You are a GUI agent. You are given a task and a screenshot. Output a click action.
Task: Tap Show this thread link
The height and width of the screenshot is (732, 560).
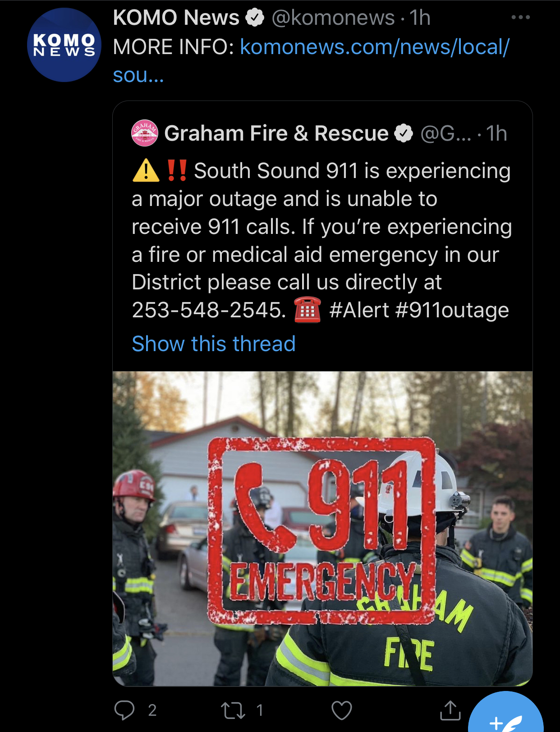click(x=214, y=343)
